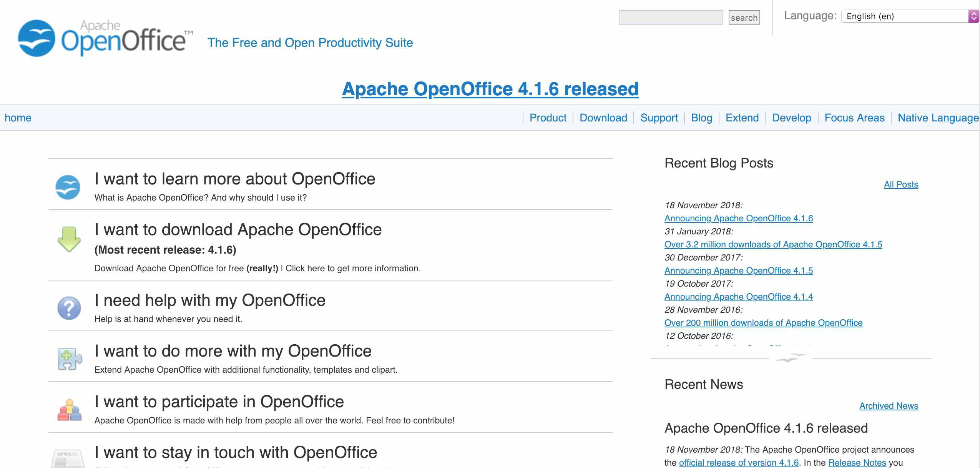The image size is (980, 468).
Task: Open the Blog menu item
Action: (x=701, y=118)
